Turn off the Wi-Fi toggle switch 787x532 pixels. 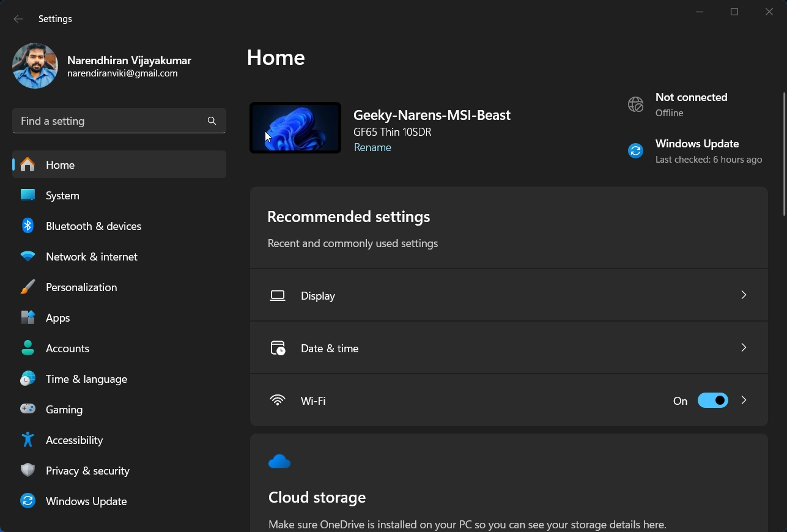pyautogui.click(x=713, y=401)
